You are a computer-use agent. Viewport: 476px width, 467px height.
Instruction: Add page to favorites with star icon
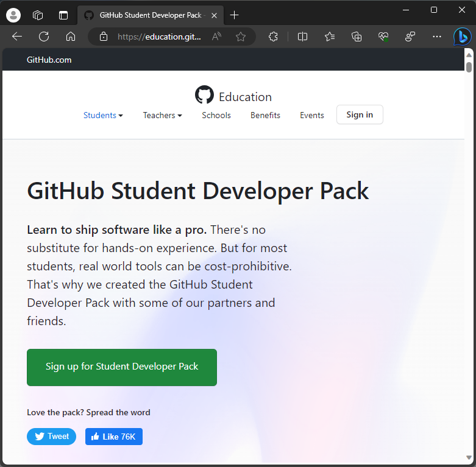[x=241, y=37]
